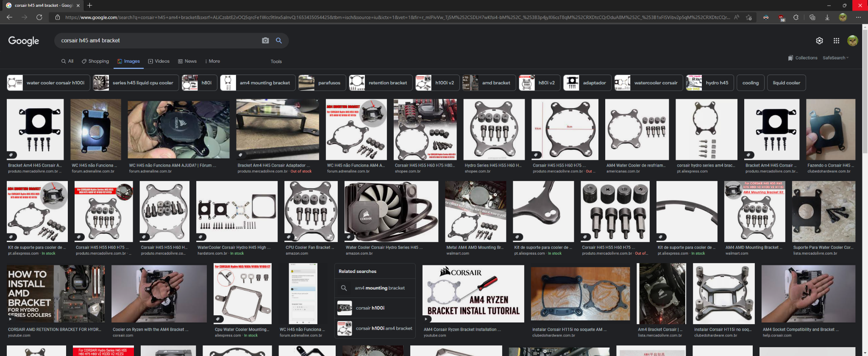This screenshot has width=868, height=356.
Task: Open a new browser tab
Action: 90,5
